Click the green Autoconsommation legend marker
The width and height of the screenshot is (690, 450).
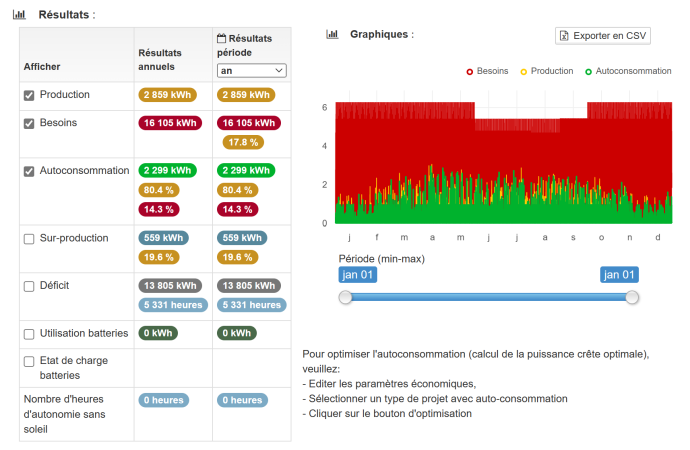pyautogui.click(x=588, y=72)
